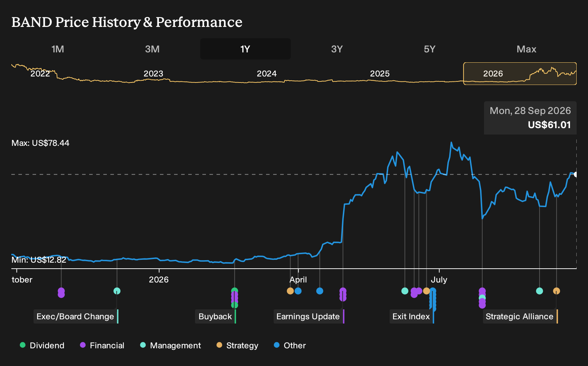Toggle the Other legend filter
The height and width of the screenshot is (366, 588).
pos(290,345)
